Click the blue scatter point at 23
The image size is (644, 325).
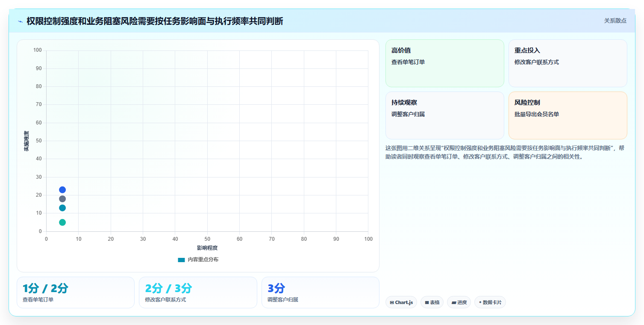coord(62,190)
